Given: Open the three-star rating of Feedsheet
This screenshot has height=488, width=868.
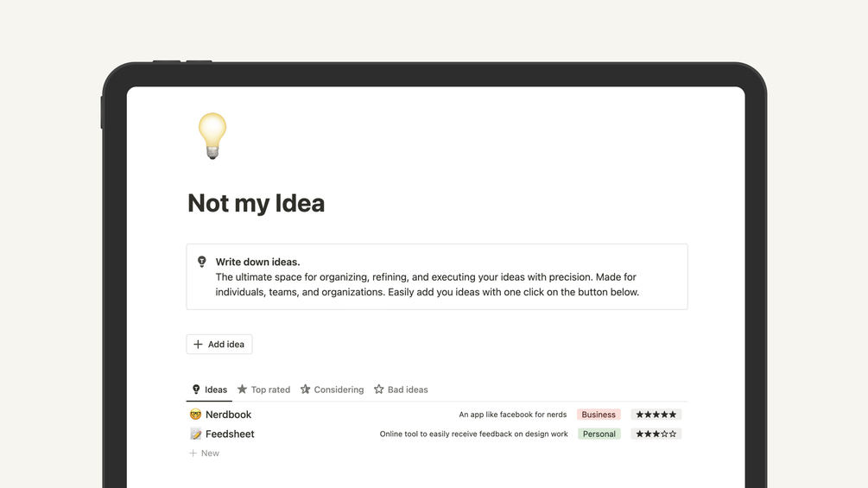Looking at the screenshot, I should (x=656, y=434).
